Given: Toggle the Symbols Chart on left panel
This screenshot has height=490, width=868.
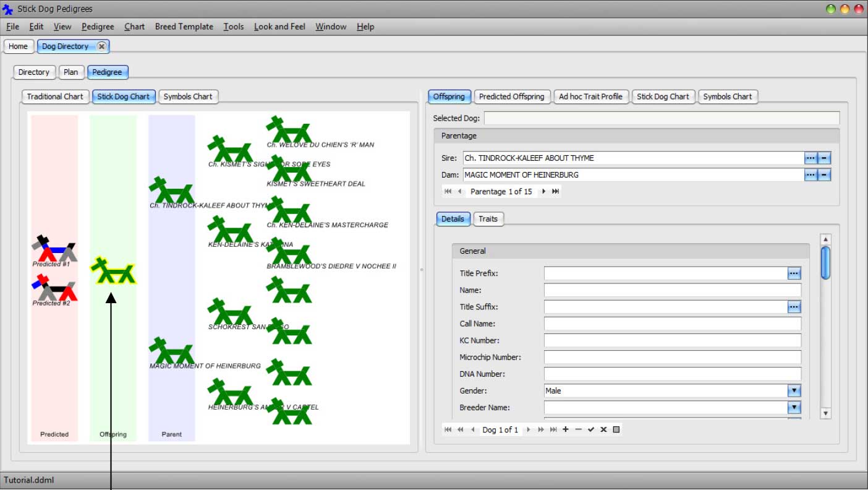Looking at the screenshot, I should tap(188, 97).
